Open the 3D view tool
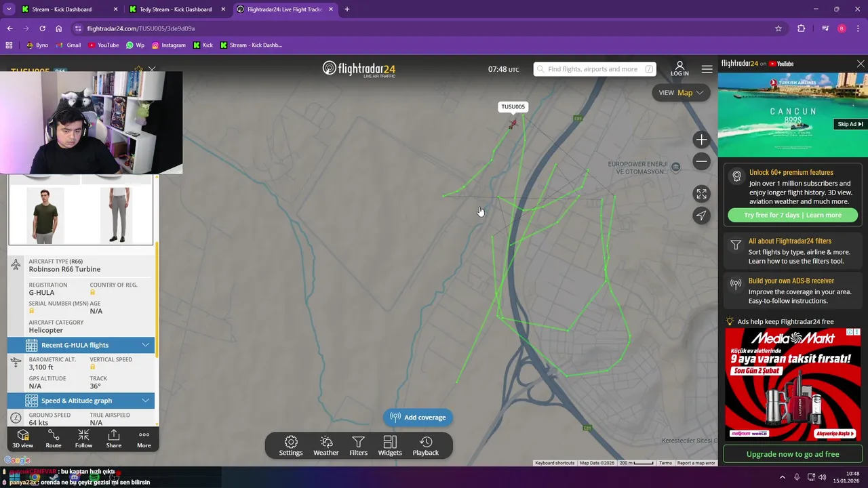868x488 pixels. point(22,439)
